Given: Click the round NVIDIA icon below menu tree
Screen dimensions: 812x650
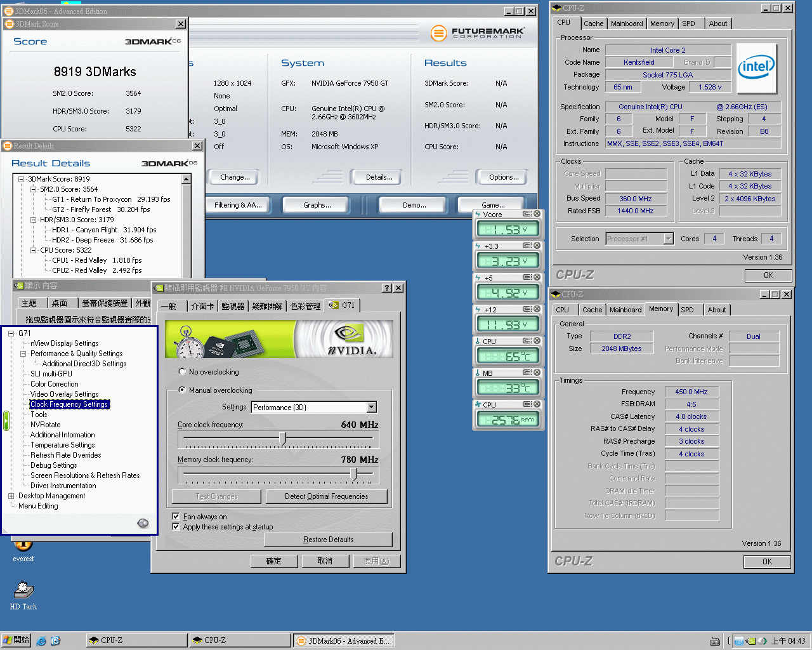Looking at the screenshot, I should click(143, 523).
